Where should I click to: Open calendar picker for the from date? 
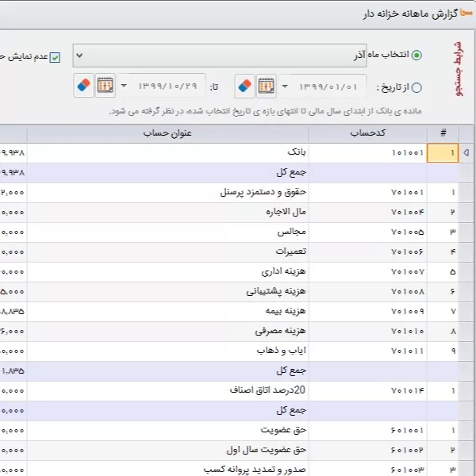click(267, 86)
